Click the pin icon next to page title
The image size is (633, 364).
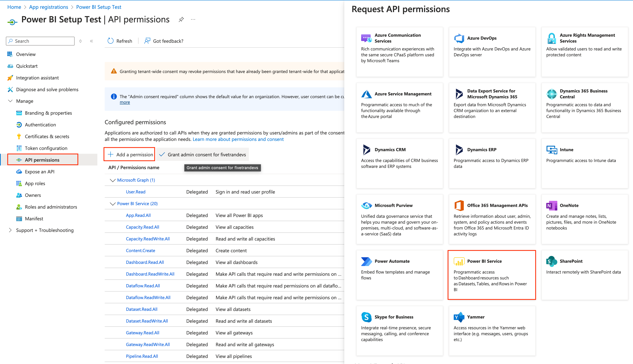click(181, 19)
